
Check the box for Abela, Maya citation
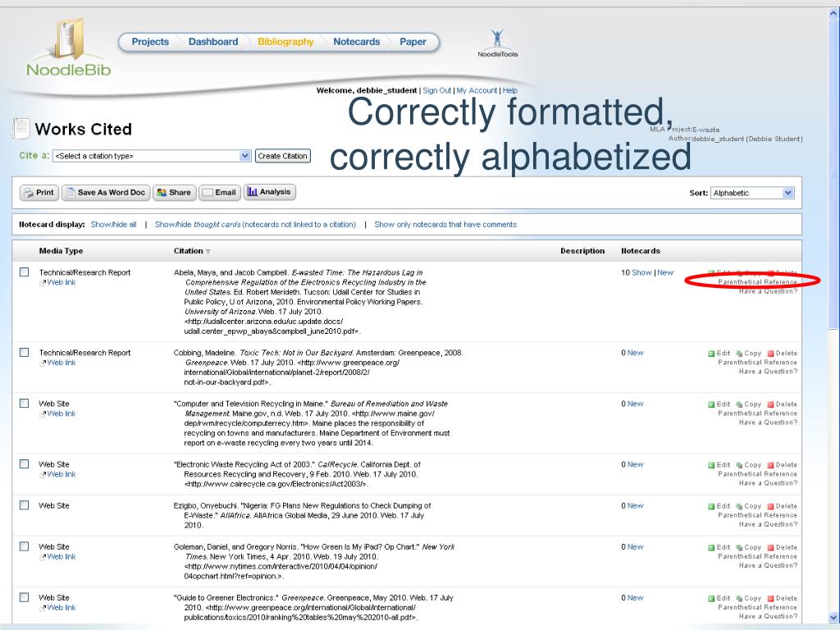(25, 272)
